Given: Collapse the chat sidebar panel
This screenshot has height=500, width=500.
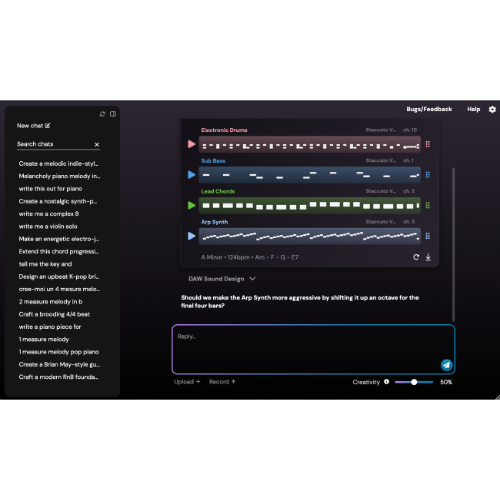Looking at the screenshot, I should pyautogui.click(x=113, y=114).
